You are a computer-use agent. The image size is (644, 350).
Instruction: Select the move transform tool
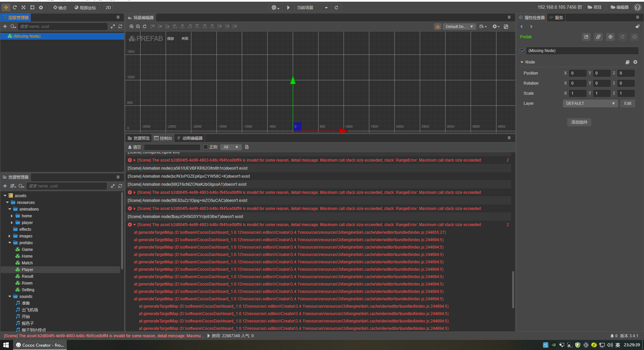click(6, 7)
